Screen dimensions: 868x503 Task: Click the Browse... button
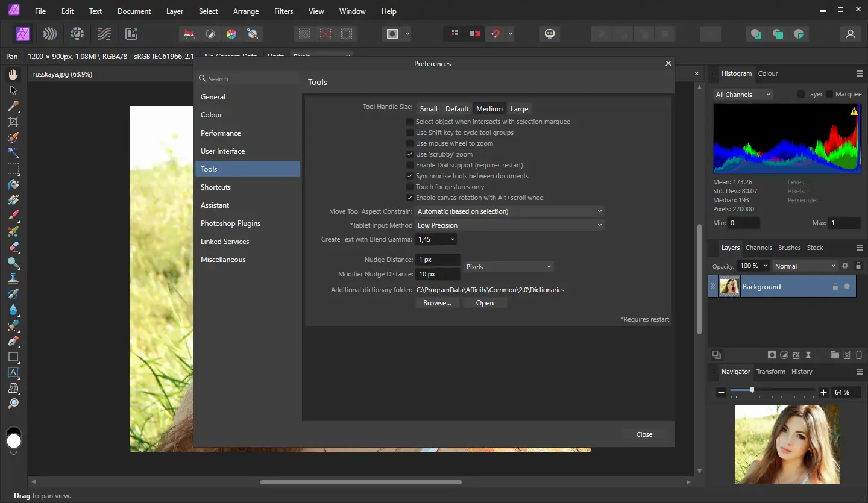point(437,303)
